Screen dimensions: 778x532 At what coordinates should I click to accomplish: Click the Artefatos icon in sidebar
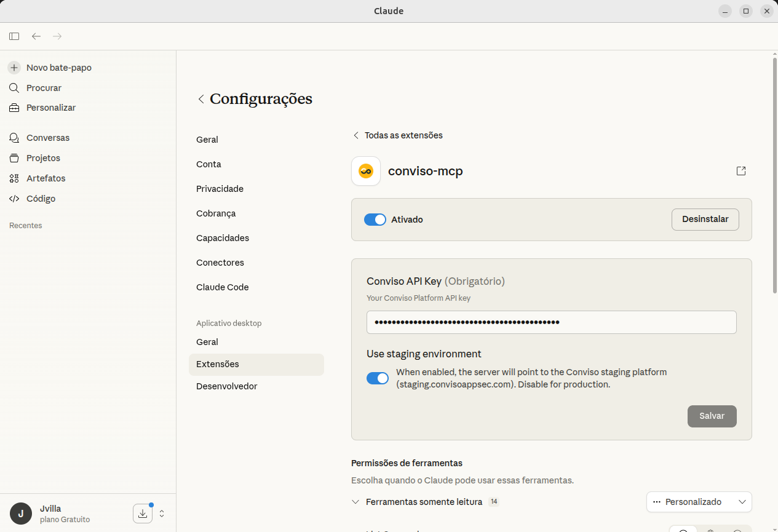point(14,178)
